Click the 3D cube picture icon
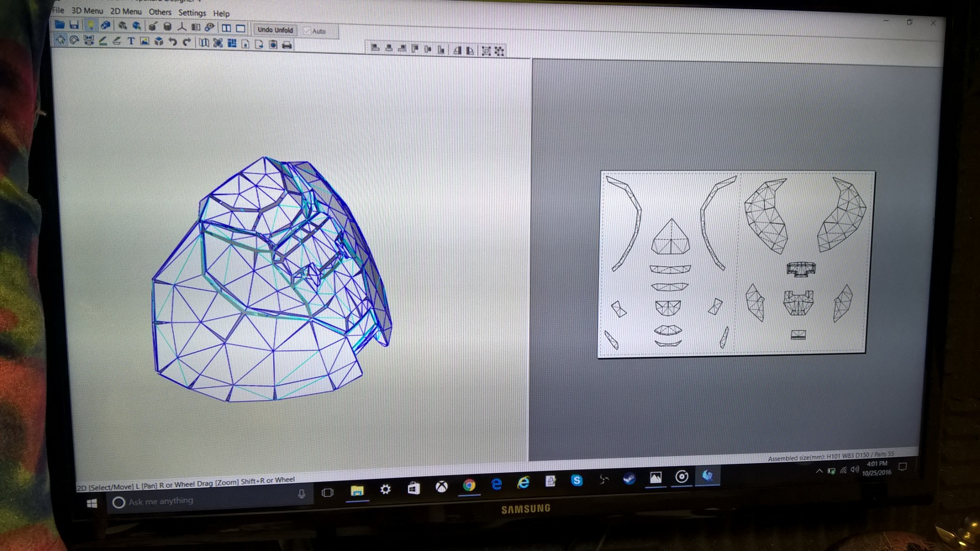This screenshot has height=551, width=980. 159,42
